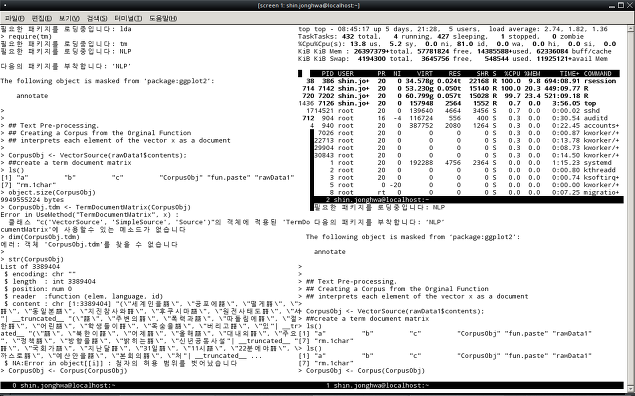
Task: Click the '> str(CorpusObj)' line
Action: pyautogui.click(x=32, y=259)
